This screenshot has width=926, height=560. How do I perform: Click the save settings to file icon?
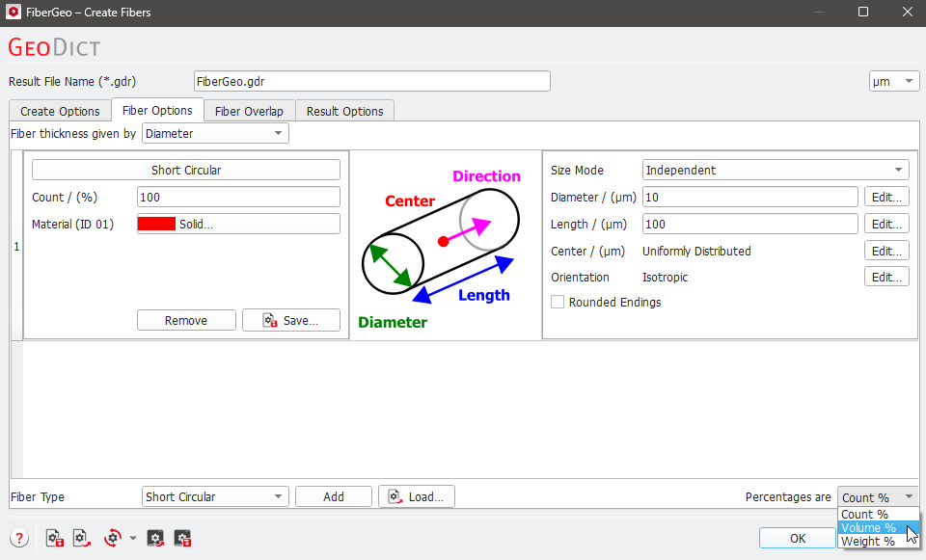(54, 538)
